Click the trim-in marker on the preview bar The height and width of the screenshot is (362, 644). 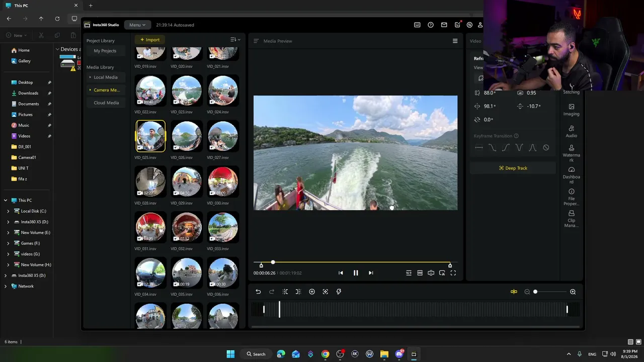261,265
